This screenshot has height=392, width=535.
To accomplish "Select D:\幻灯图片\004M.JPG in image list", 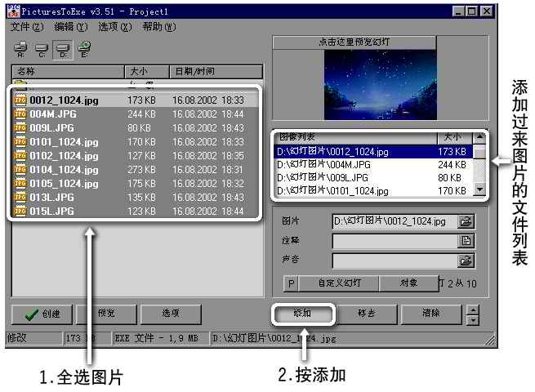I will [x=373, y=165].
